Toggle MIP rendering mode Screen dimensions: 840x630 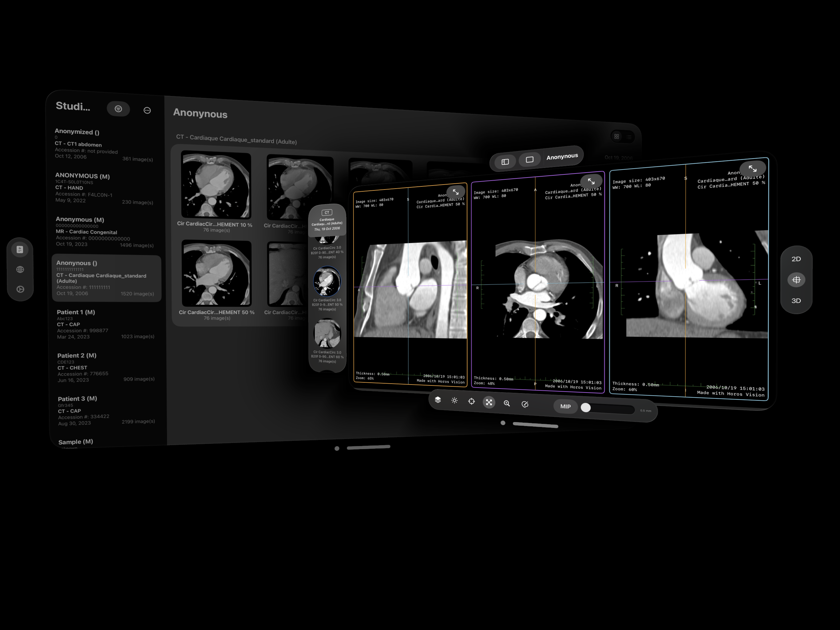pos(565,407)
